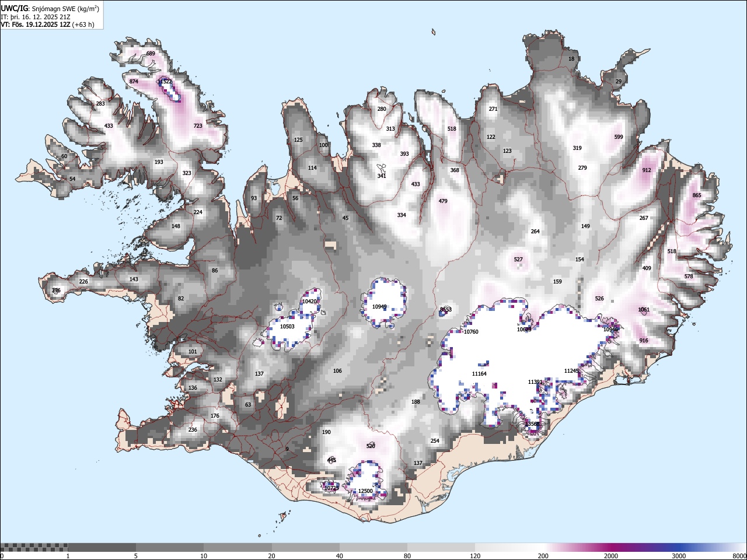Image resolution: width=747 pixels, height=560 pixels.
Task: Click the Hofsjökull value '10949'
Action: [379, 307]
